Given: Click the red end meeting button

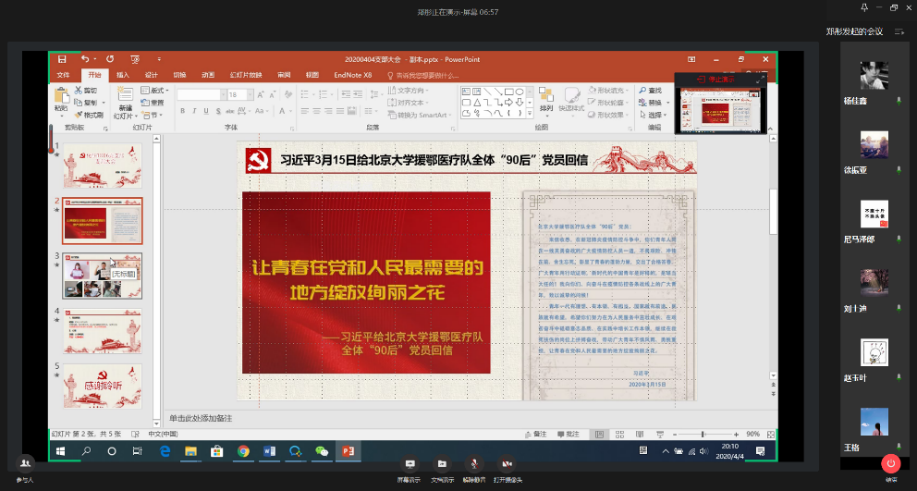Looking at the screenshot, I should pyautogui.click(x=890, y=464).
